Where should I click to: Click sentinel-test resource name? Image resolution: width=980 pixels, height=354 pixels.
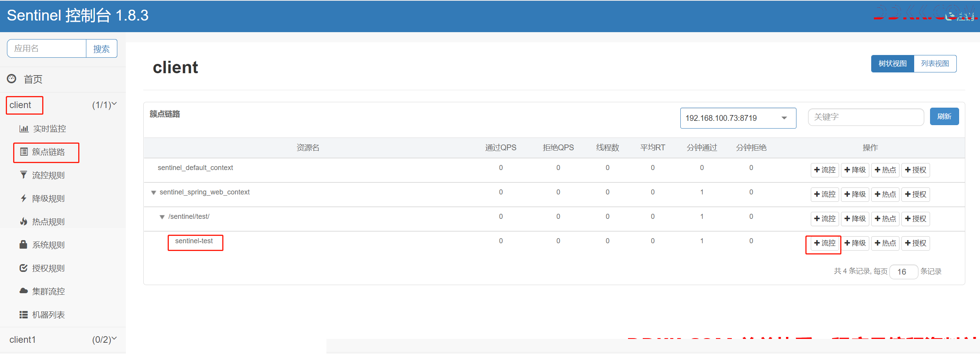pyautogui.click(x=194, y=241)
